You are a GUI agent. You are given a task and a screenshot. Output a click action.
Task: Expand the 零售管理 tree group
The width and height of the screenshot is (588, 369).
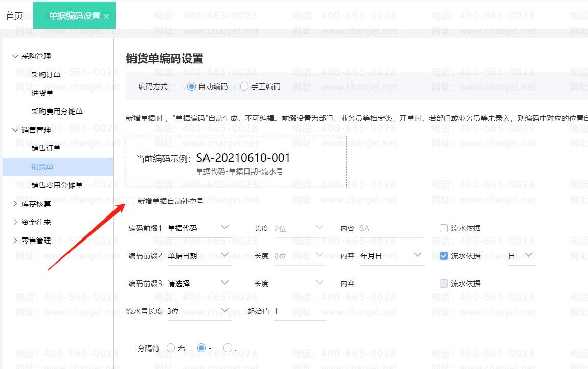point(15,240)
